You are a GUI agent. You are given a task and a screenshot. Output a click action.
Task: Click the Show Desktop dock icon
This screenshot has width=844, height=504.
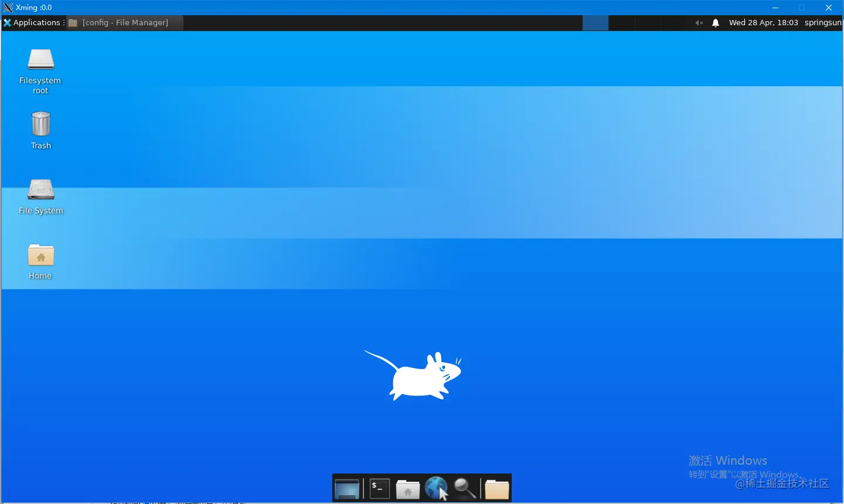pos(347,489)
